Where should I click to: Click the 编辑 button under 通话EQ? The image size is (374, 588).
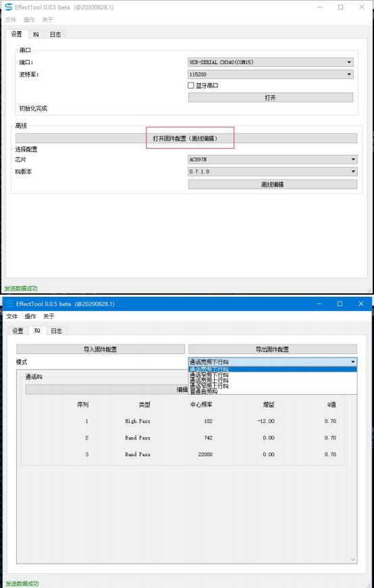point(182,389)
